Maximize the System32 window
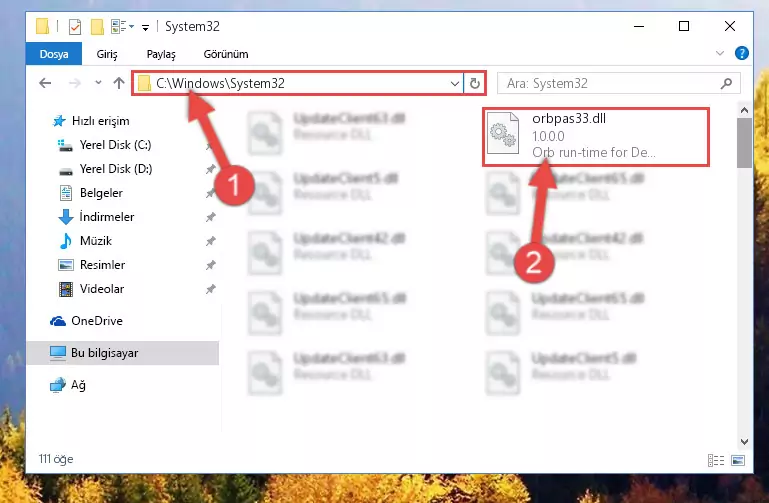The height and width of the screenshot is (503, 769). pos(684,26)
